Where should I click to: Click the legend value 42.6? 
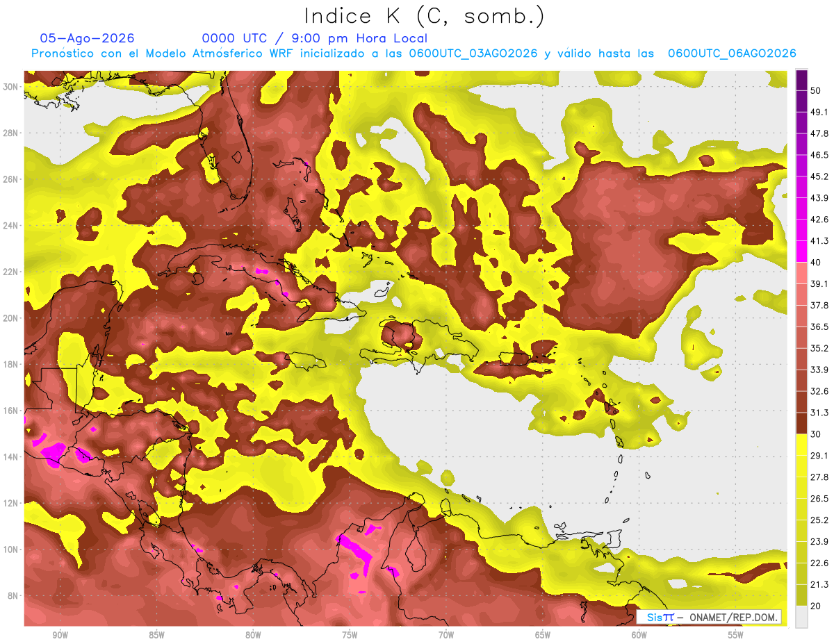[x=819, y=220]
